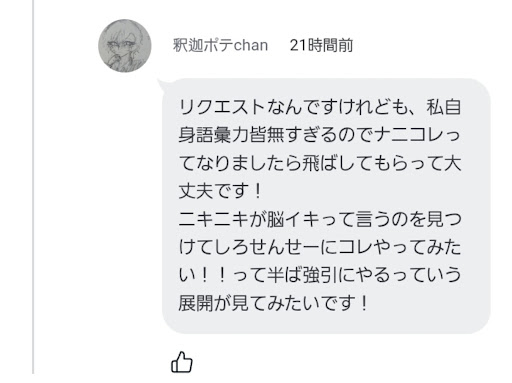
Task: Click the 21時間前 timestamp
Action: (x=321, y=45)
